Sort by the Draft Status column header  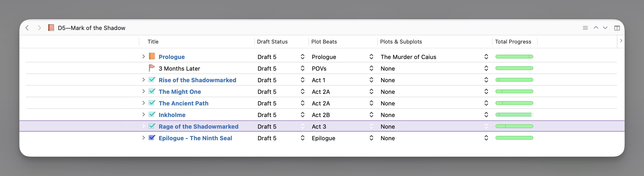tap(272, 42)
